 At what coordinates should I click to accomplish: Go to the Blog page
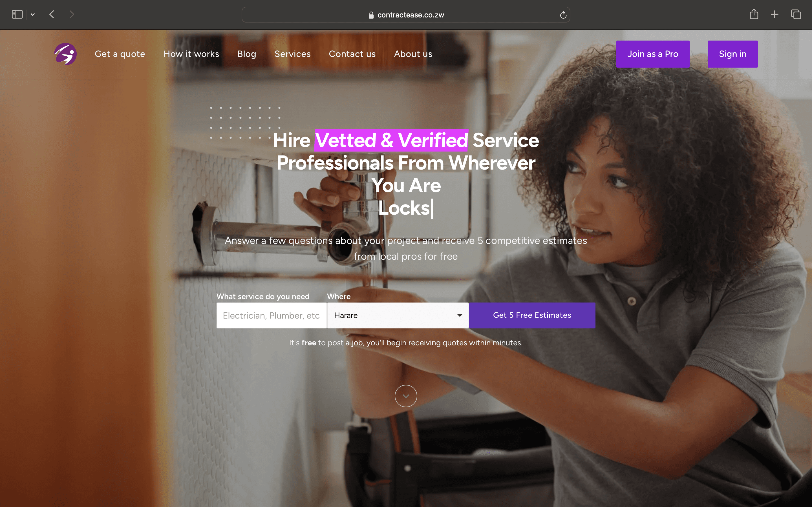[x=247, y=54]
